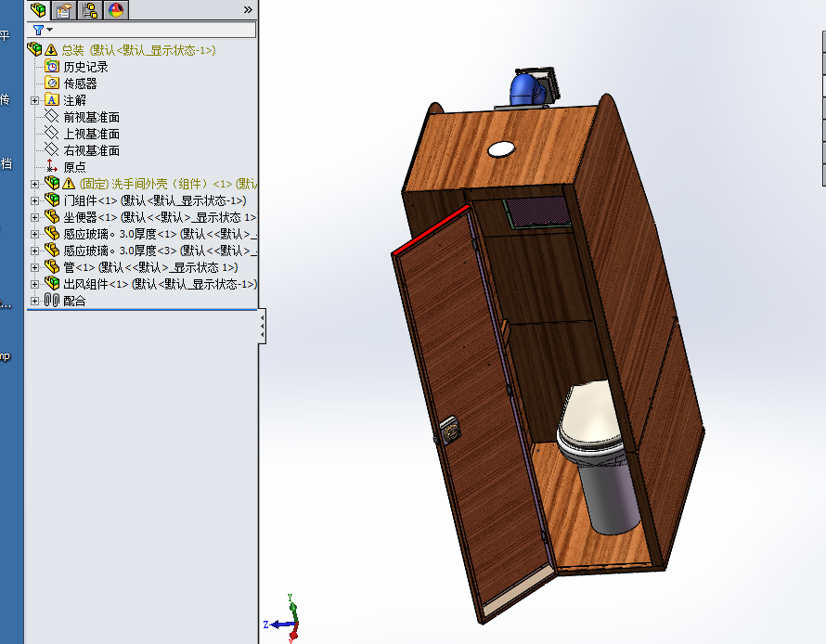This screenshot has width=826, height=644.
Task: Expand 感应玻璃 3.0厚度<1> node
Action: tap(34, 235)
